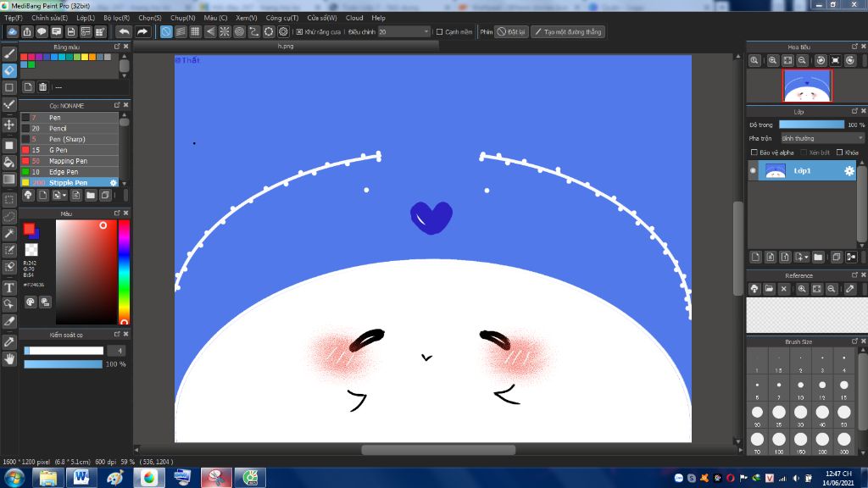
Task: Pick the Lasso selection tool
Action: pyautogui.click(x=9, y=216)
